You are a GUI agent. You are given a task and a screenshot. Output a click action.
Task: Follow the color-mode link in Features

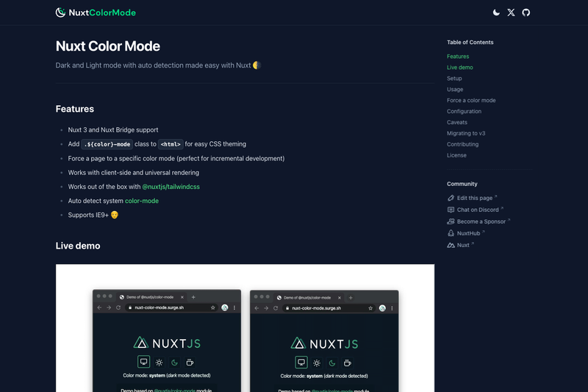[x=141, y=201]
